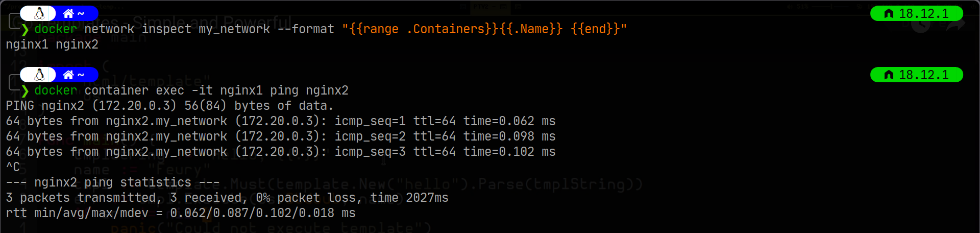The height and width of the screenshot is (233, 980).
Task: Click the home icon in the first prompt
Action: coord(68,13)
